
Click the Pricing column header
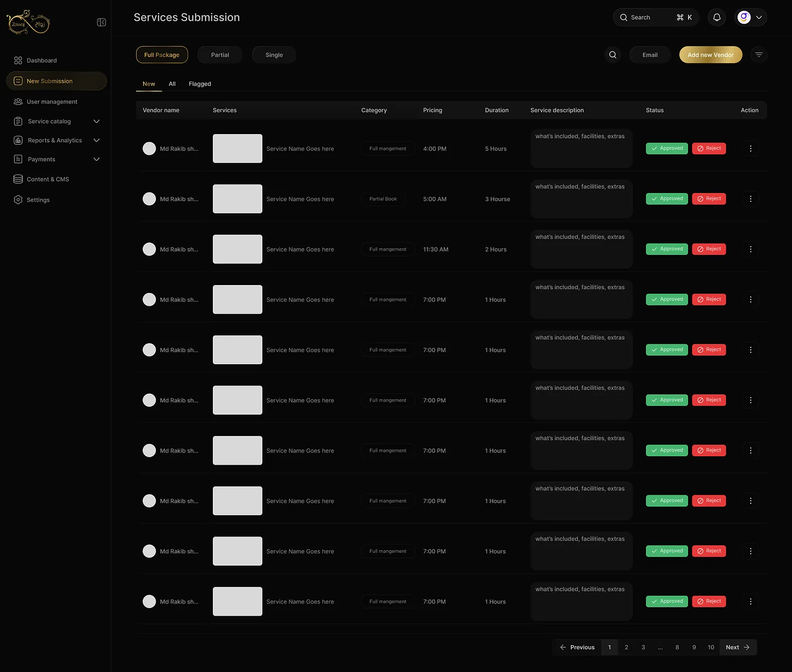[x=433, y=110]
